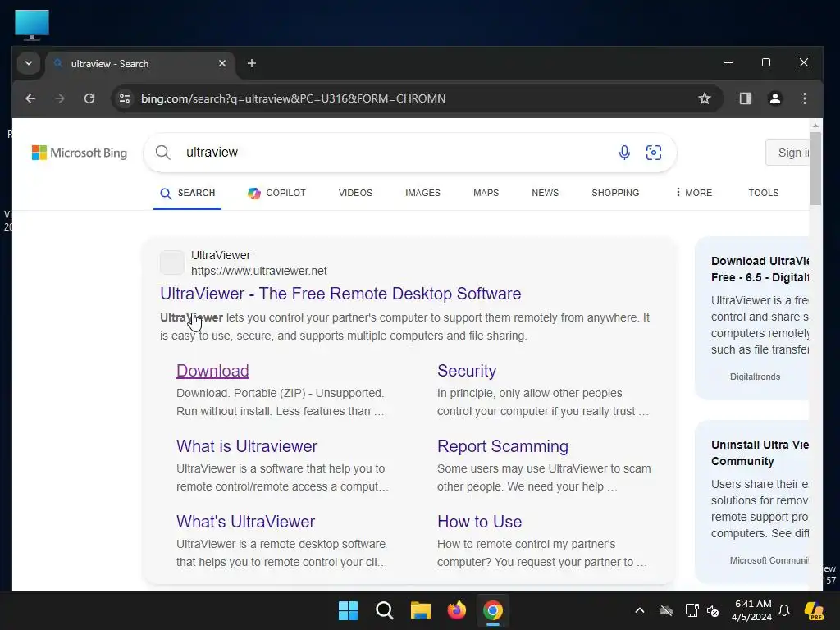
Task: Switch to the COPILOT tab
Action: pyautogui.click(x=276, y=193)
